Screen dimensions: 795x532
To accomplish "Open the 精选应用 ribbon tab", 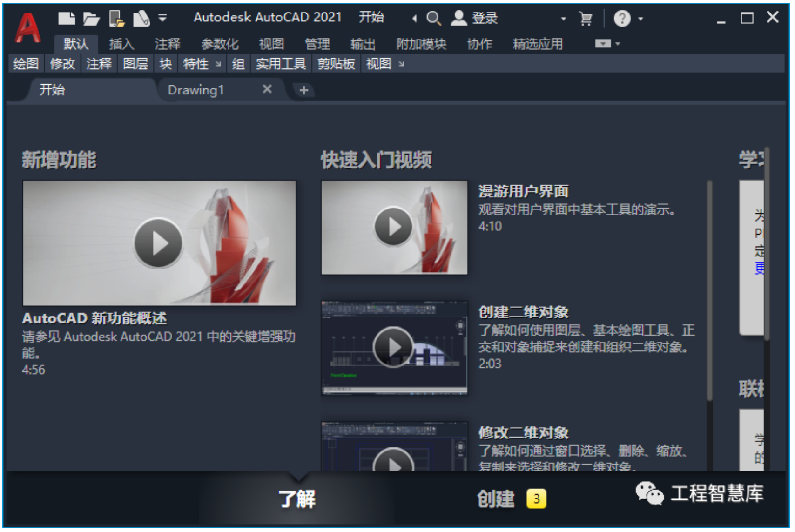I will point(538,44).
